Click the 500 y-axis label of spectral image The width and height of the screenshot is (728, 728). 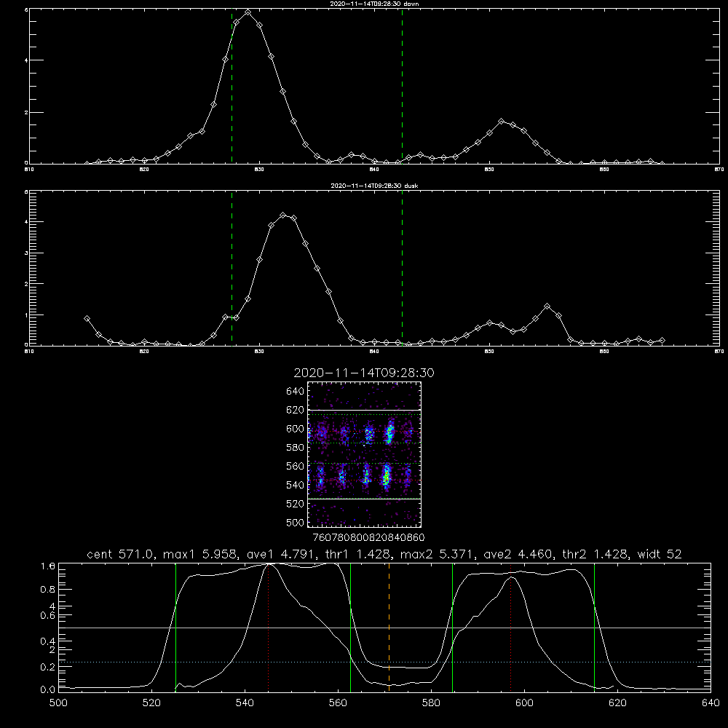pyautogui.click(x=295, y=522)
